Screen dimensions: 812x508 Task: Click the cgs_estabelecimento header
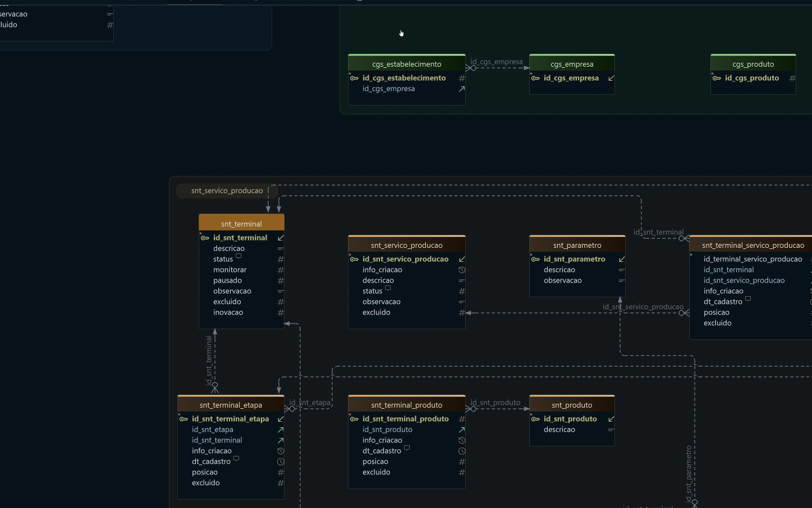(406, 63)
